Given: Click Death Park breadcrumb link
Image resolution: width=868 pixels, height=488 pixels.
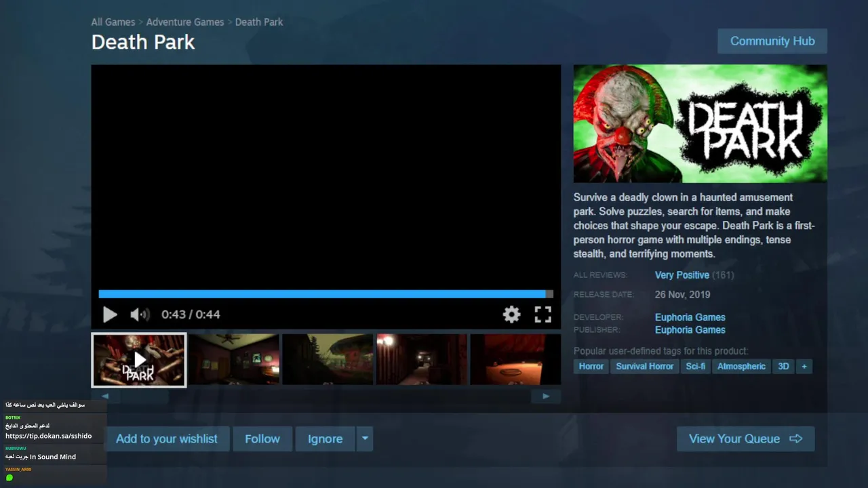Looking at the screenshot, I should coord(259,22).
